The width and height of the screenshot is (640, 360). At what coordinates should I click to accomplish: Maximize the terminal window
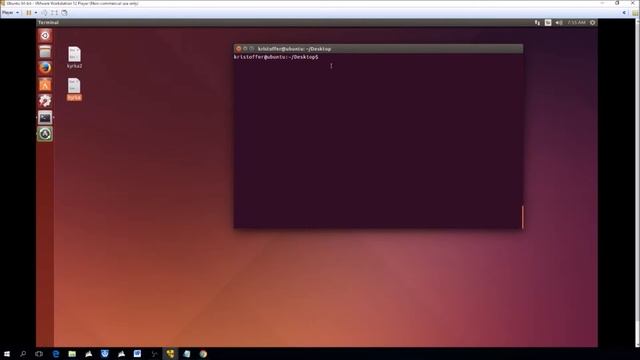pyautogui.click(x=252, y=49)
